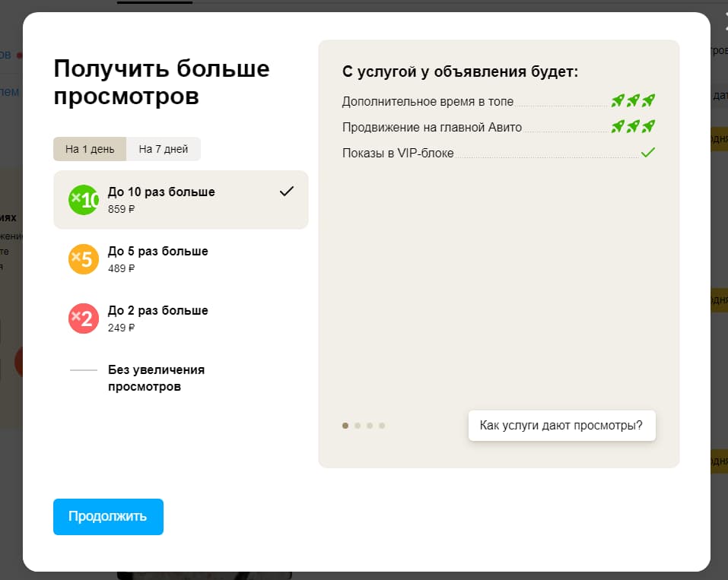Viewport: 728px width, 580px height.
Task: Select the green ×10 multiplier icon
Action: pyautogui.click(x=83, y=200)
